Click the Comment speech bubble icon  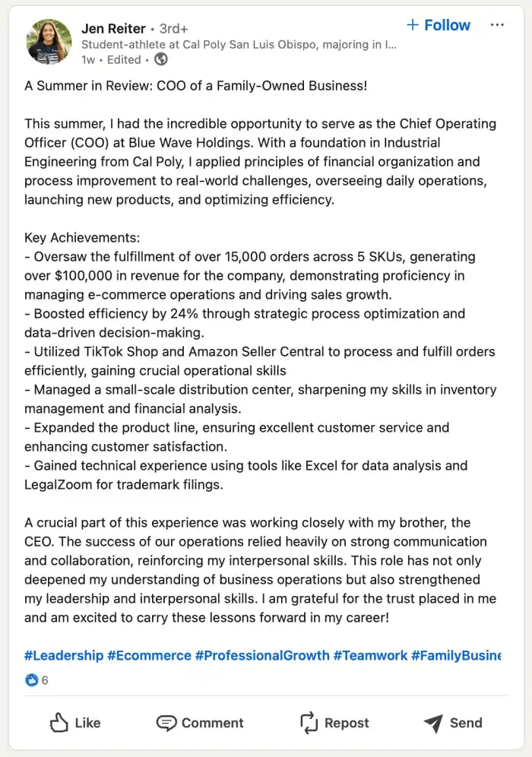166,722
